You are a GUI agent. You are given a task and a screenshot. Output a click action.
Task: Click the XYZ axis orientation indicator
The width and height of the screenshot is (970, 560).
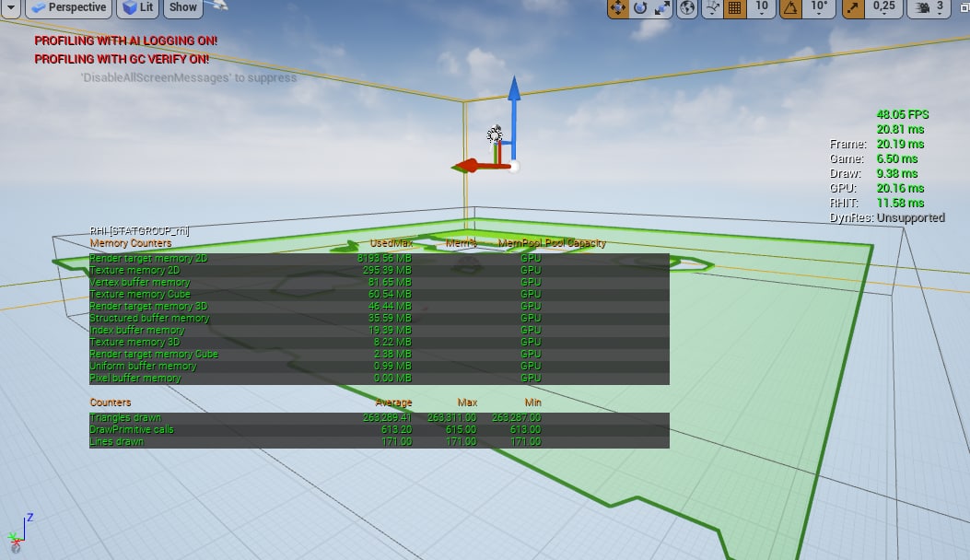[19, 533]
